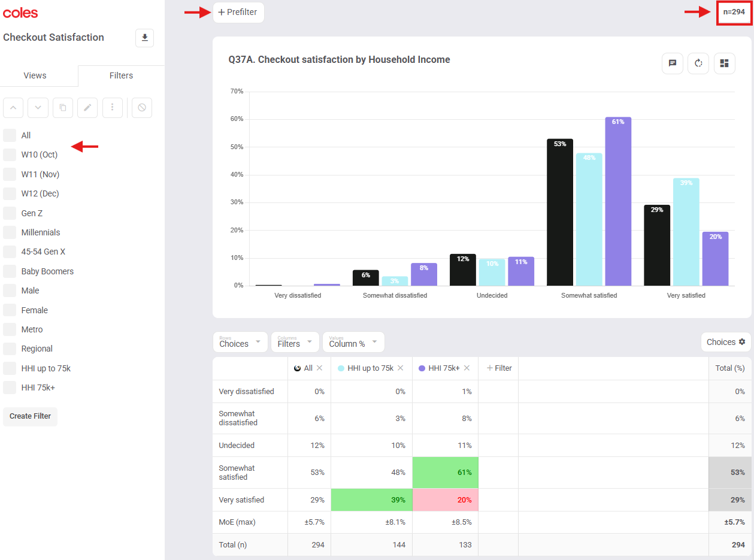Tick the Gen Z filter checkbox

pyautogui.click(x=10, y=213)
